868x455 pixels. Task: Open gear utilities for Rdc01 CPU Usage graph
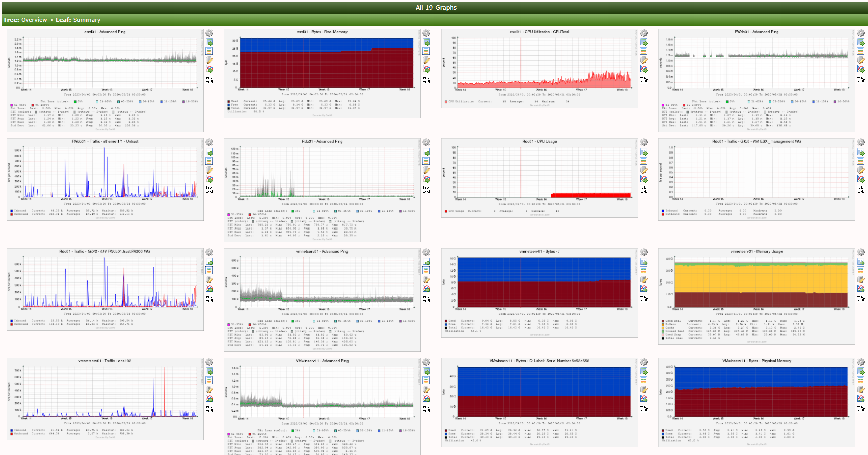click(644, 143)
